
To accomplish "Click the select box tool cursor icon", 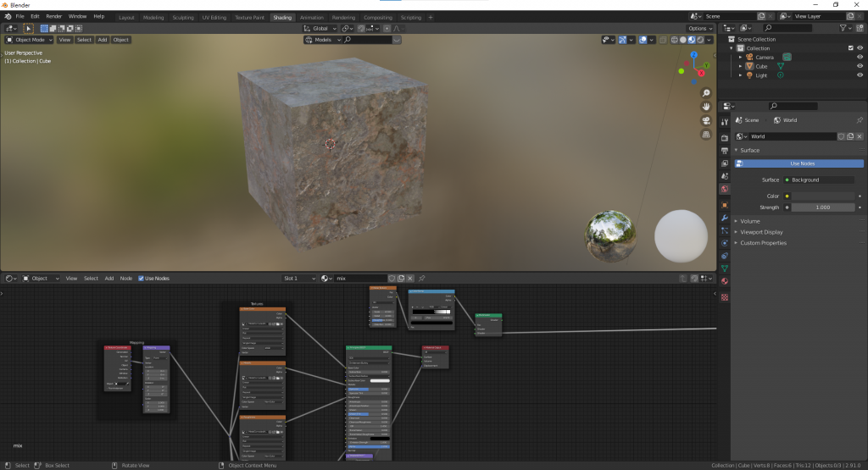I will pyautogui.click(x=28, y=28).
